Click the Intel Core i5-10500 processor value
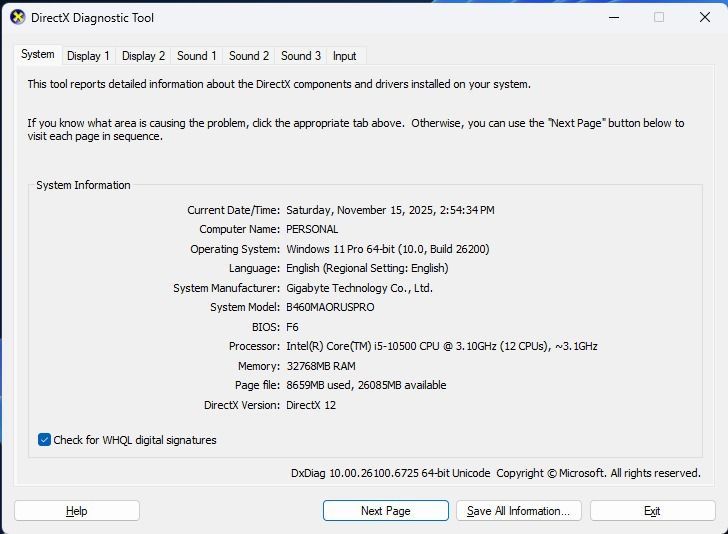This screenshot has width=728, height=534. pos(442,346)
